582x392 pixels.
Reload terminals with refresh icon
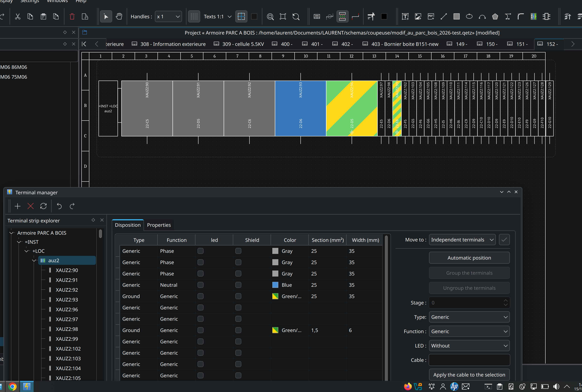pyautogui.click(x=43, y=206)
